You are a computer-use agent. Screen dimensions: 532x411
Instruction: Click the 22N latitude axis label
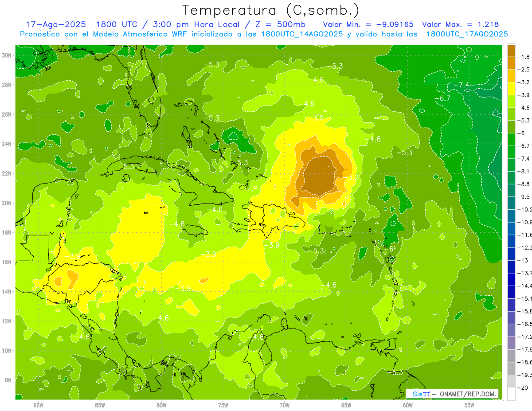coord(7,173)
